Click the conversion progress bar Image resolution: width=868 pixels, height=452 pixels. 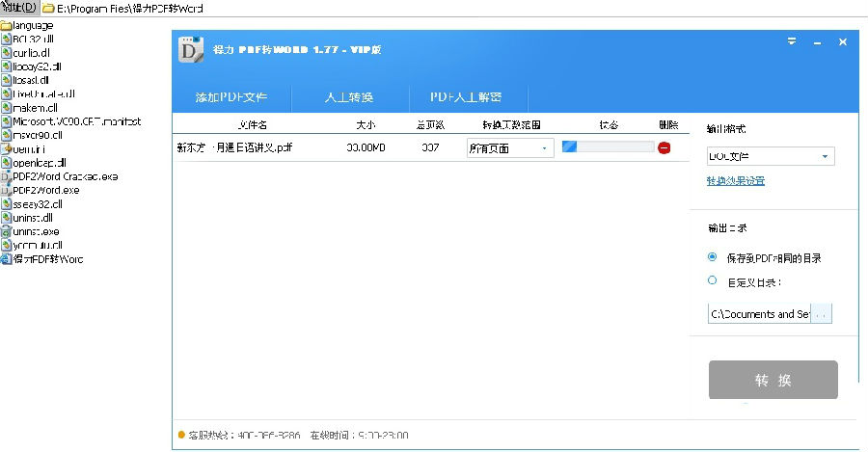[608, 146]
